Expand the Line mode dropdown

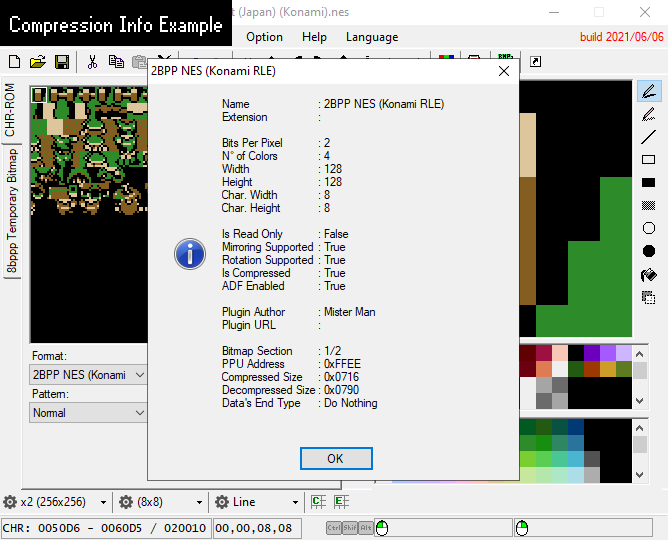(x=295, y=503)
